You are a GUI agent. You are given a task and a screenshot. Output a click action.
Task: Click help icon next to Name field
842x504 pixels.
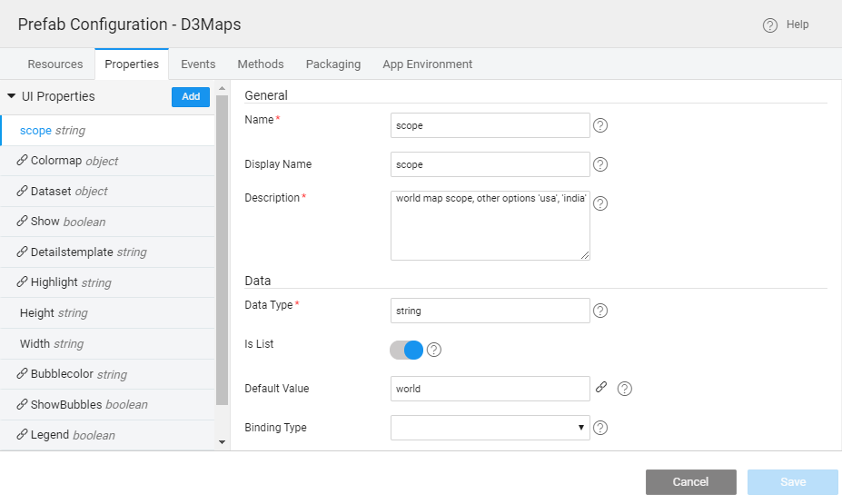point(599,125)
